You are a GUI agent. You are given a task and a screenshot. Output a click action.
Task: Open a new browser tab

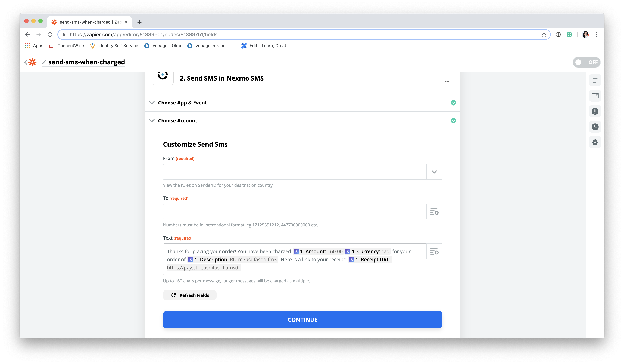pos(139,22)
